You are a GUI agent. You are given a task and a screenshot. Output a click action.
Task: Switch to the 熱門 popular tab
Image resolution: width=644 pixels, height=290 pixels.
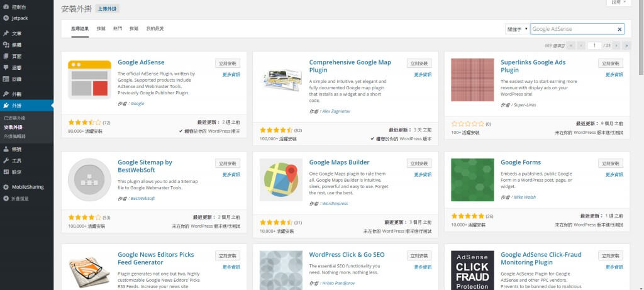click(118, 29)
